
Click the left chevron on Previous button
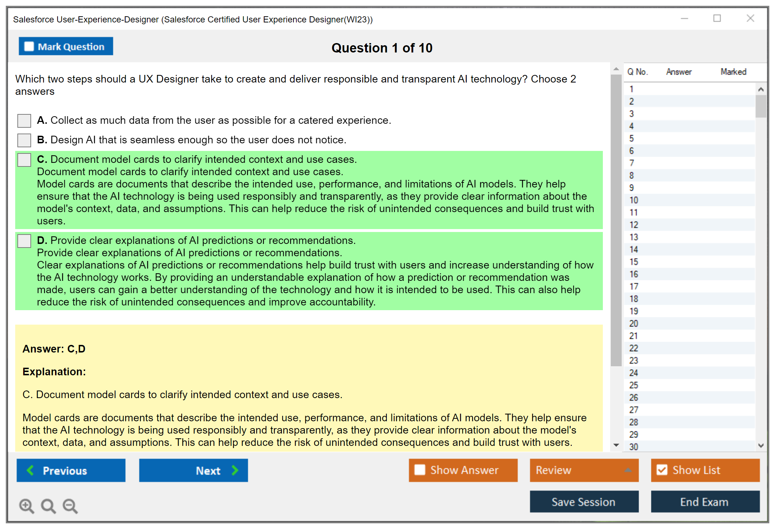click(31, 470)
